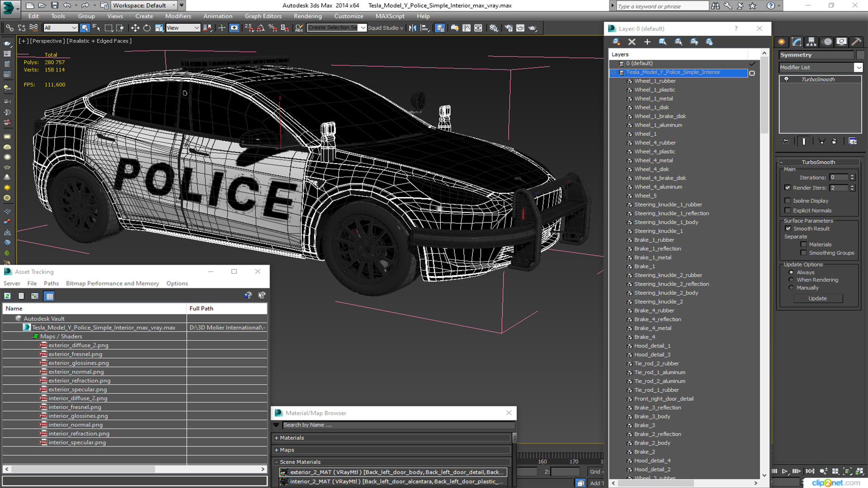Open the Motion command panel tab
The height and width of the screenshot is (488, 868).
[827, 42]
